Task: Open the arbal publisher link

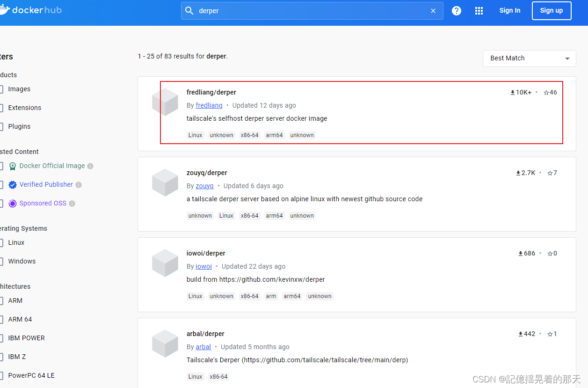Action: coord(203,347)
